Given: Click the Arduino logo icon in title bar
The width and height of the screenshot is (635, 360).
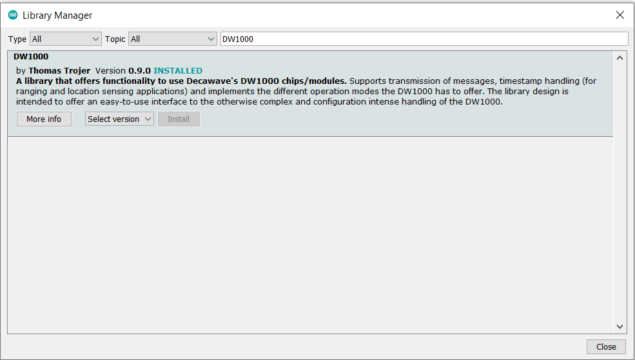Looking at the screenshot, I should (x=13, y=15).
